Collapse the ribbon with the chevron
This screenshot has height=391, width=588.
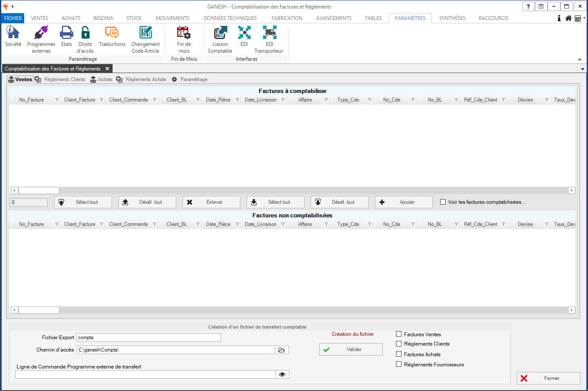point(580,59)
